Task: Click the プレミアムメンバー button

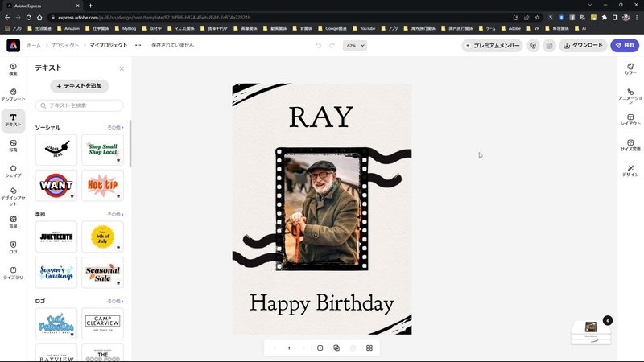Action: coord(492,46)
